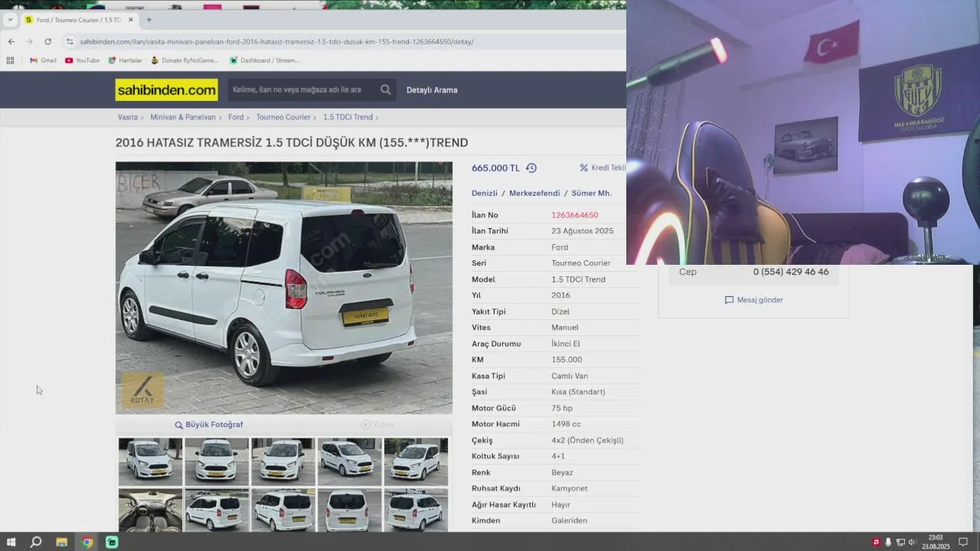Focus the sahibinden keyword search field

(303, 90)
